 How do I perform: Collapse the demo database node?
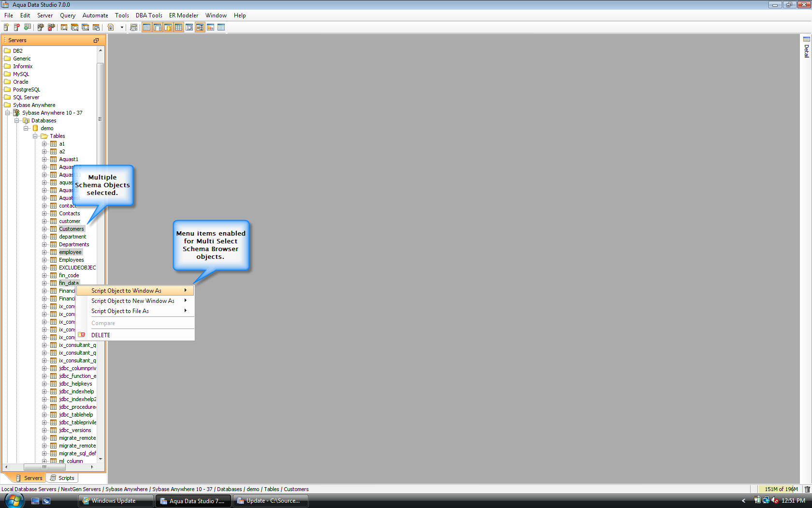pos(26,128)
